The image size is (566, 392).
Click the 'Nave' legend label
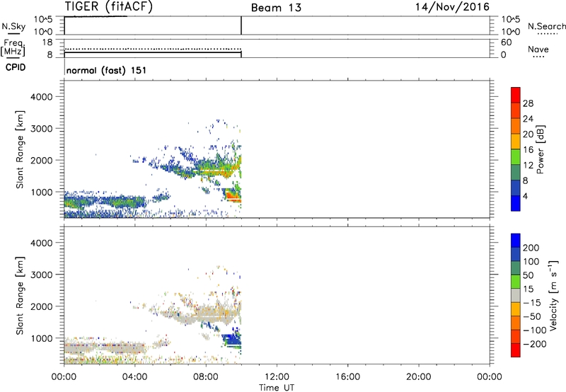point(538,49)
